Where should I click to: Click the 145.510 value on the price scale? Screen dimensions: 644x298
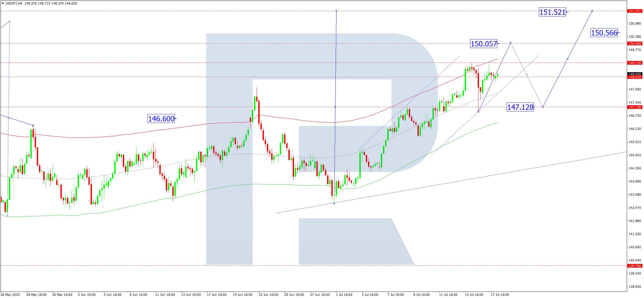click(x=635, y=142)
